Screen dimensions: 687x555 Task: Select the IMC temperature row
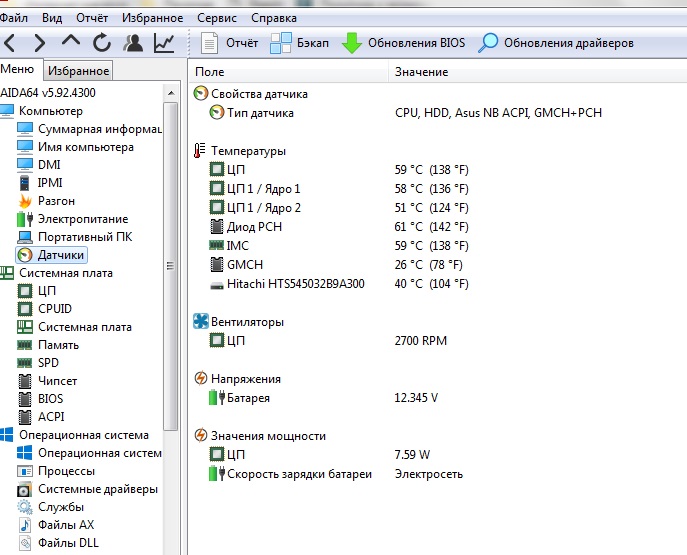tap(339, 246)
